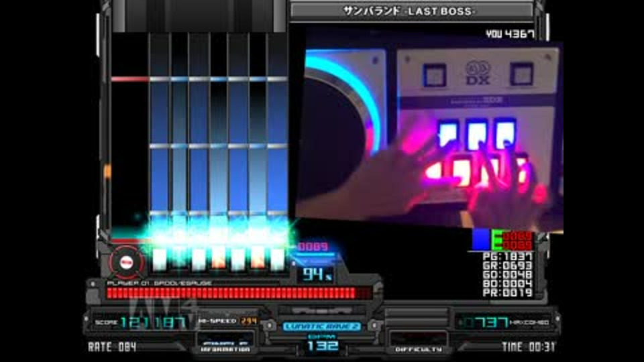The width and height of the screenshot is (644, 362).
Task: Click the song title サンバランド -LAST BOSS-
Action: [x=409, y=11]
